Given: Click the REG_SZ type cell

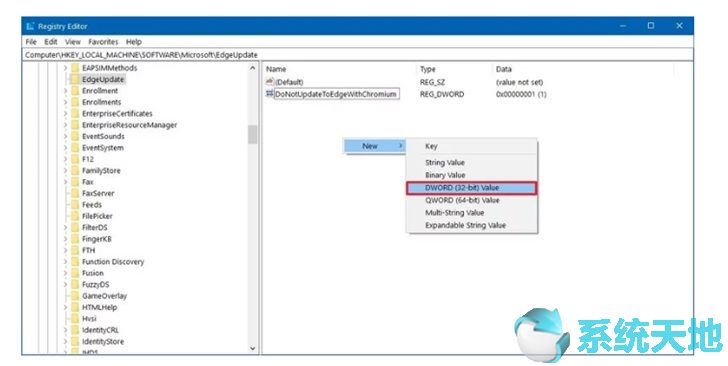Looking at the screenshot, I should (432, 82).
